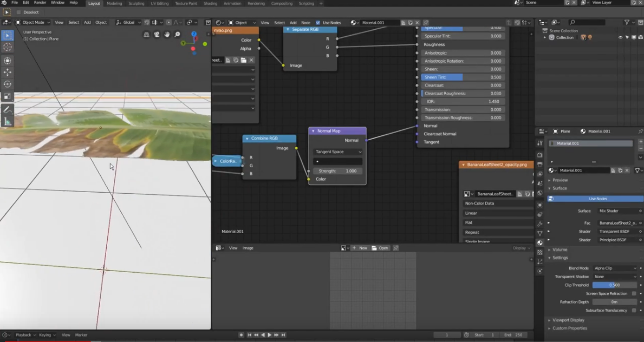Image resolution: width=644 pixels, height=342 pixels.
Task: Open the Modifier Properties wrench tab
Action: coord(539,223)
